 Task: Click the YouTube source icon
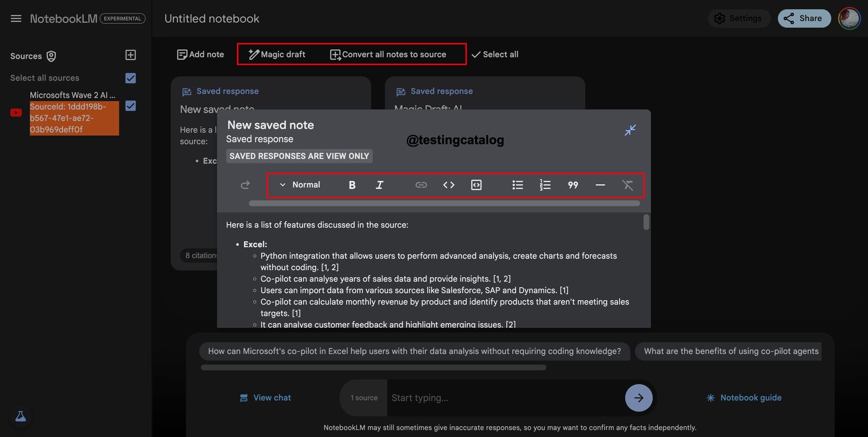pos(16,113)
